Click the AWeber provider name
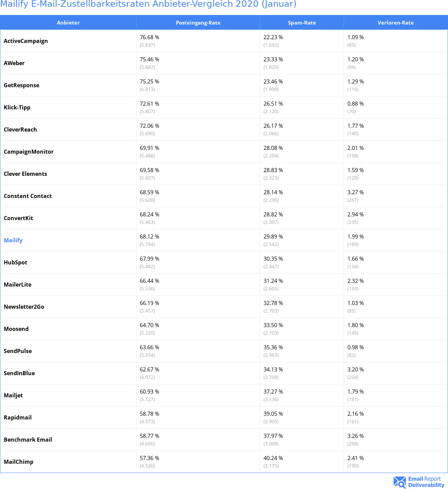 (x=14, y=63)
